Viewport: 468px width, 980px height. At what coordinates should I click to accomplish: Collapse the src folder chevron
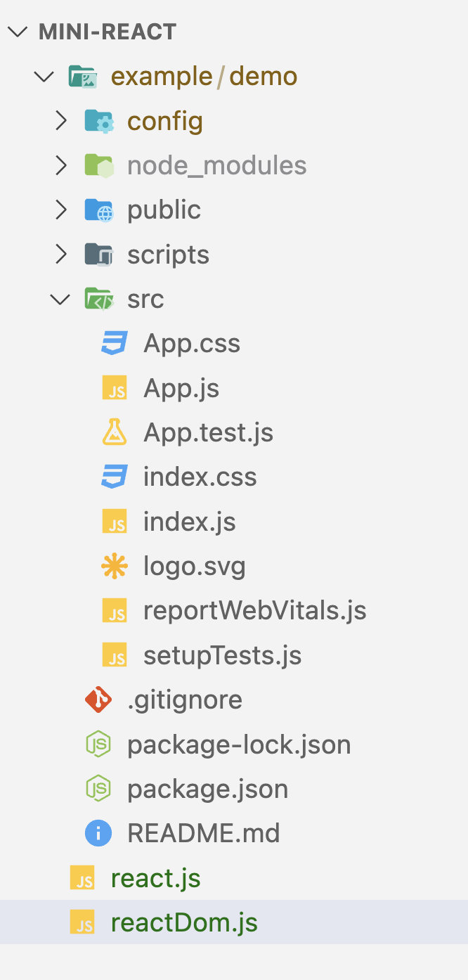coord(60,299)
